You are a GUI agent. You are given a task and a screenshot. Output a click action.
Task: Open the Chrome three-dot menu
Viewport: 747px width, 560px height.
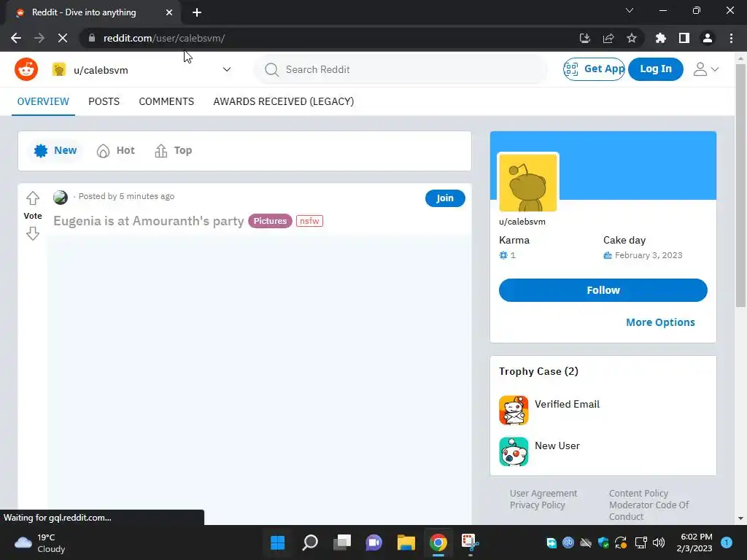731,38
